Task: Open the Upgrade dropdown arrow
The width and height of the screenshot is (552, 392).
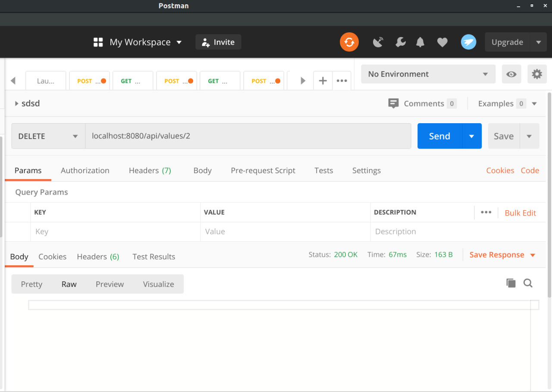Action: pos(538,42)
